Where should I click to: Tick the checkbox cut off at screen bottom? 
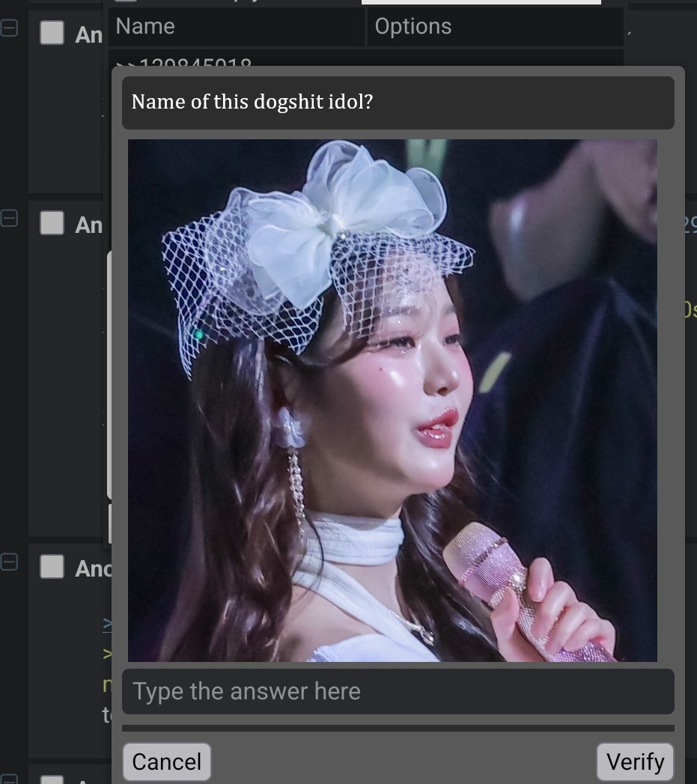point(52,780)
